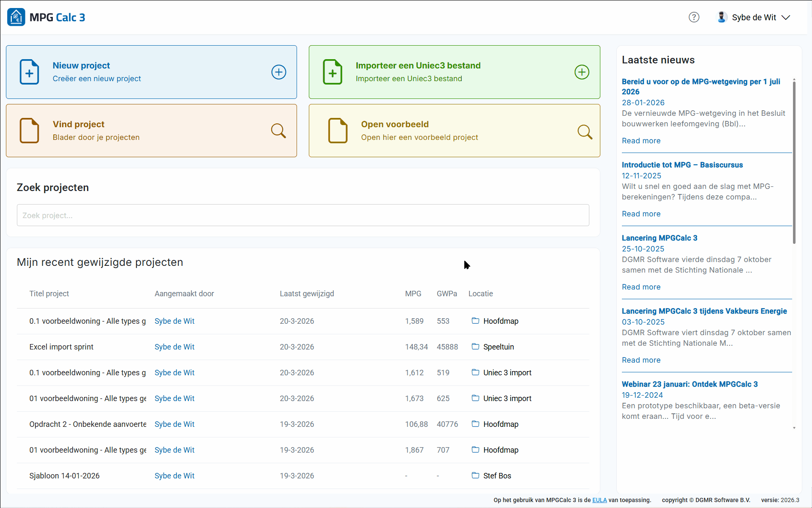Image resolution: width=812 pixels, height=508 pixels.
Task: Click the magnifier icon on Vind project
Action: click(x=278, y=131)
